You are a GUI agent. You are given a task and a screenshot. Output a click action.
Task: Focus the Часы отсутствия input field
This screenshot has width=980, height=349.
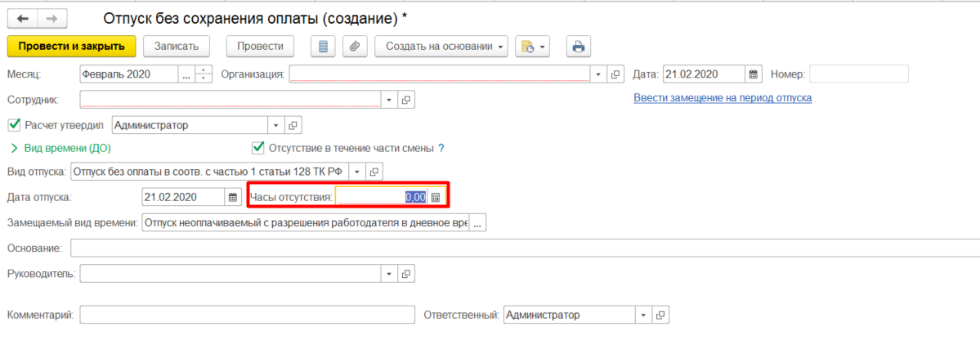pos(382,197)
